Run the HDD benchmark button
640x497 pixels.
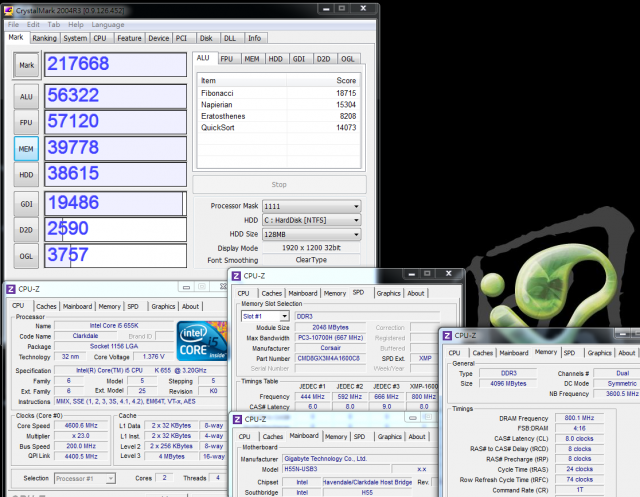point(26,175)
